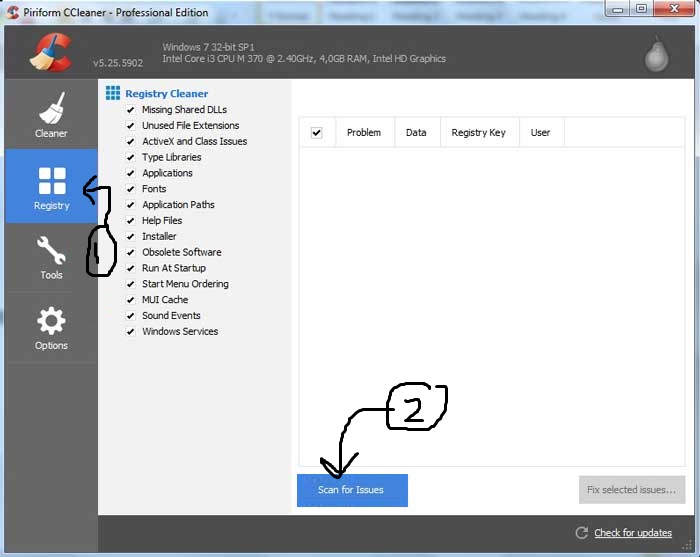This screenshot has height=557, width=700.
Task: Uncheck Unused File Extensions
Action: (x=130, y=126)
